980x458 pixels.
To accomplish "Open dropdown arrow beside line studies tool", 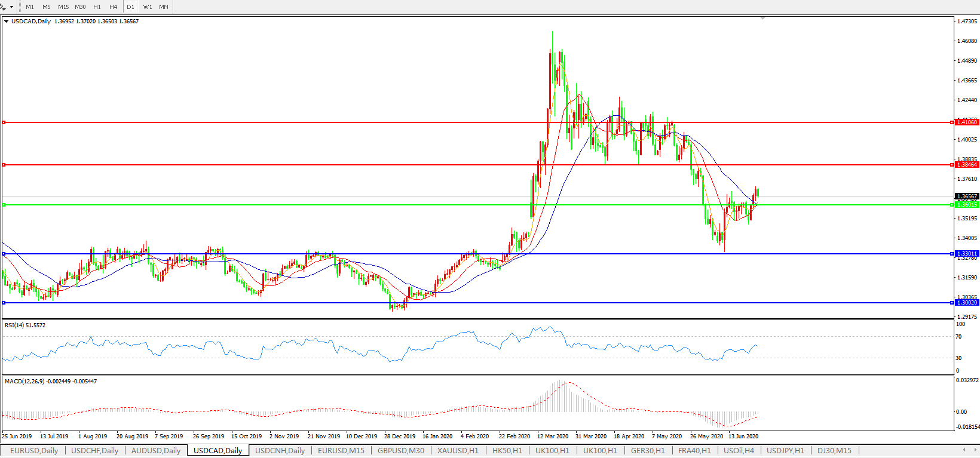I will coord(11,7).
